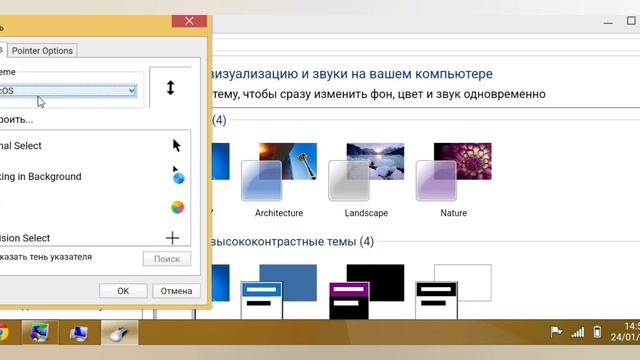Click the vertical resize arrow cursor preview
The image size is (640, 360).
click(x=171, y=88)
